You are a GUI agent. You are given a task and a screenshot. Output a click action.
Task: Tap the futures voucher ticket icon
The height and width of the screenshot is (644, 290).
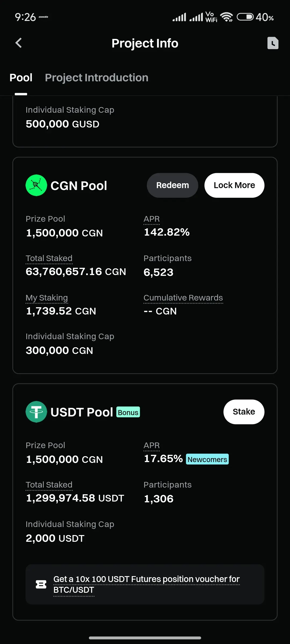[x=41, y=584]
